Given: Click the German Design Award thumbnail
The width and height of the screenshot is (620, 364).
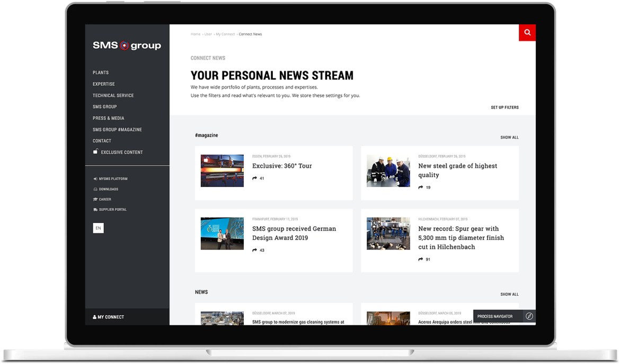Looking at the screenshot, I should click(x=222, y=234).
